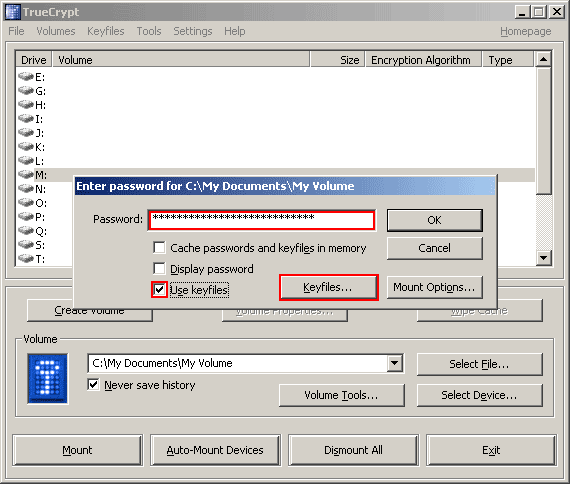Select drive Q: icon in the list
The height and width of the screenshot is (484, 570).
click(x=26, y=231)
